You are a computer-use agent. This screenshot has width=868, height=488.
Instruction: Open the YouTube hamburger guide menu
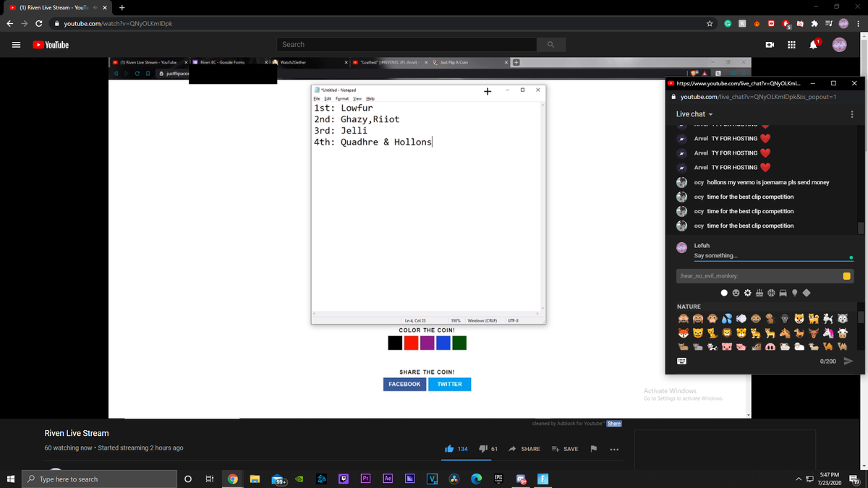15,45
